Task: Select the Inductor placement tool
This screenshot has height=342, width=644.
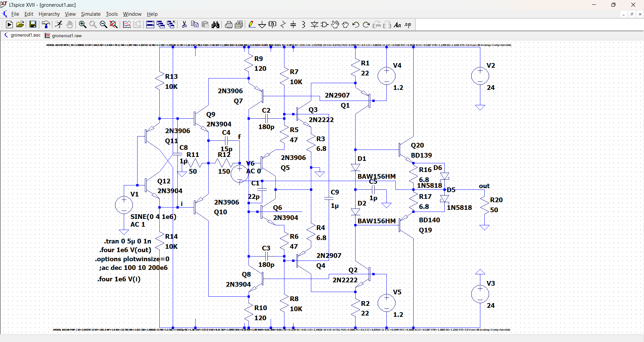Action: click(x=304, y=24)
